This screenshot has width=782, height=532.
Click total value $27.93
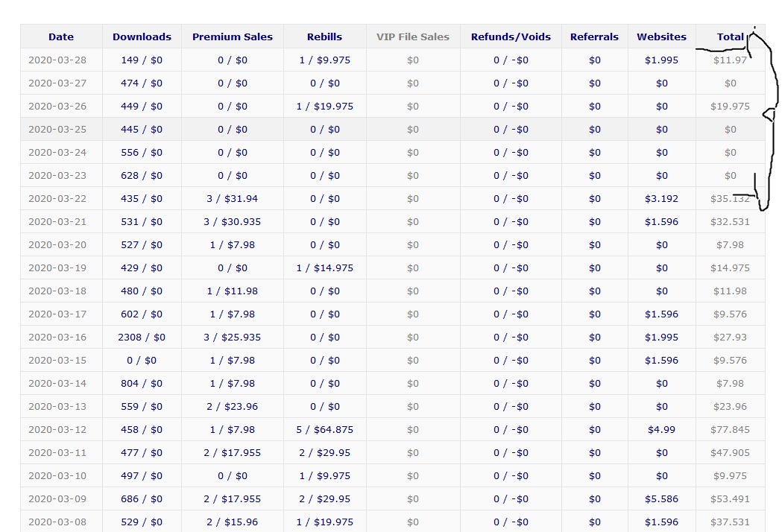(x=730, y=338)
